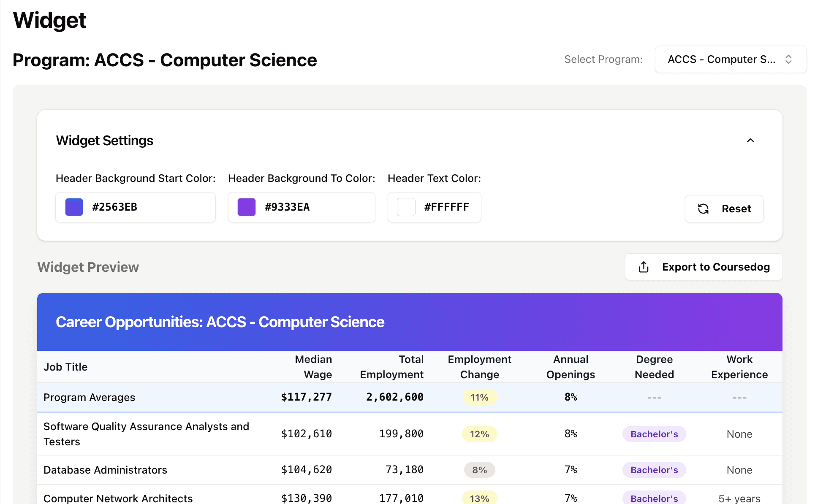The height and width of the screenshot is (504, 815).
Task: Click the white header text color swatch
Action: click(406, 207)
